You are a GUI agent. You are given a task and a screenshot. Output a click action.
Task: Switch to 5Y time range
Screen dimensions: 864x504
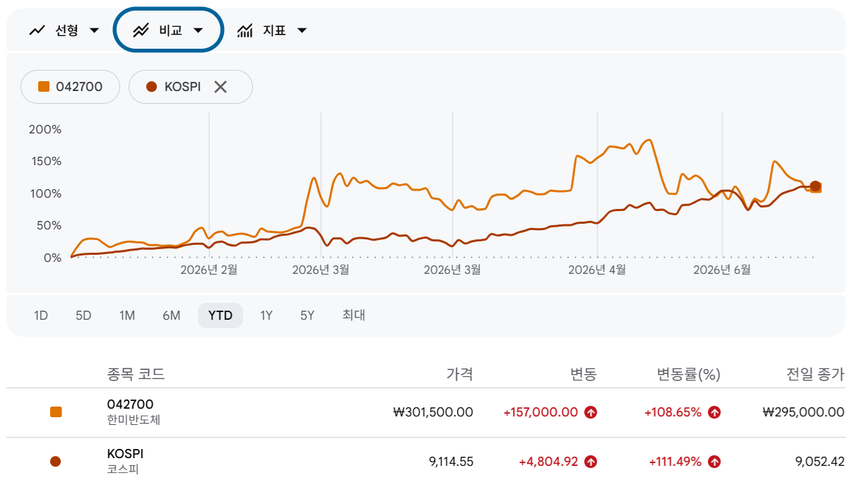[x=307, y=316]
